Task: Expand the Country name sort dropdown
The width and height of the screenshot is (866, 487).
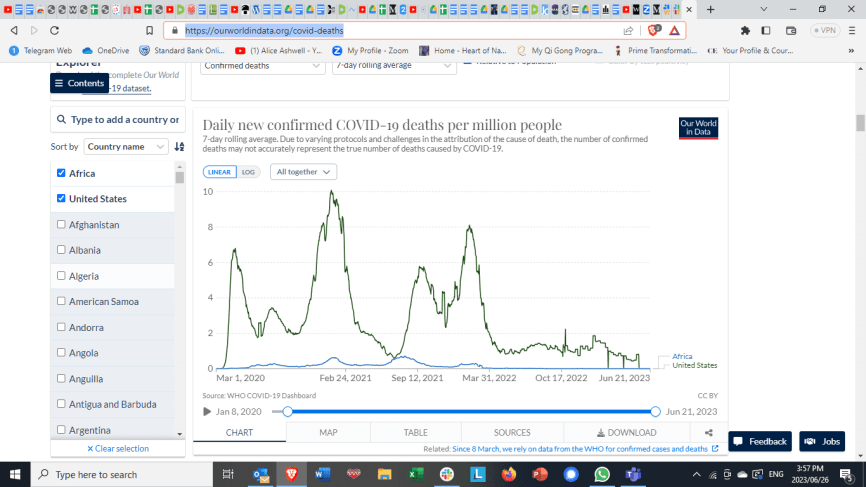Action: tap(126, 147)
